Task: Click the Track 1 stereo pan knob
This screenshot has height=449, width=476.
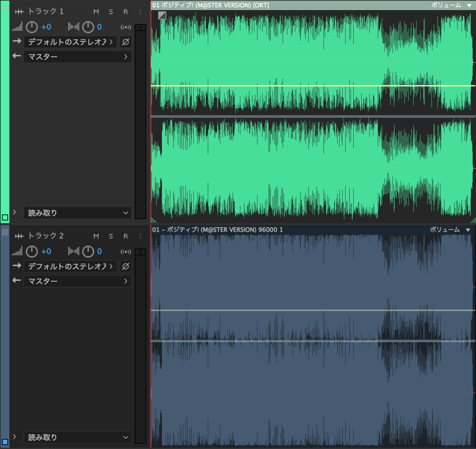Action: (x=88, y=27)
